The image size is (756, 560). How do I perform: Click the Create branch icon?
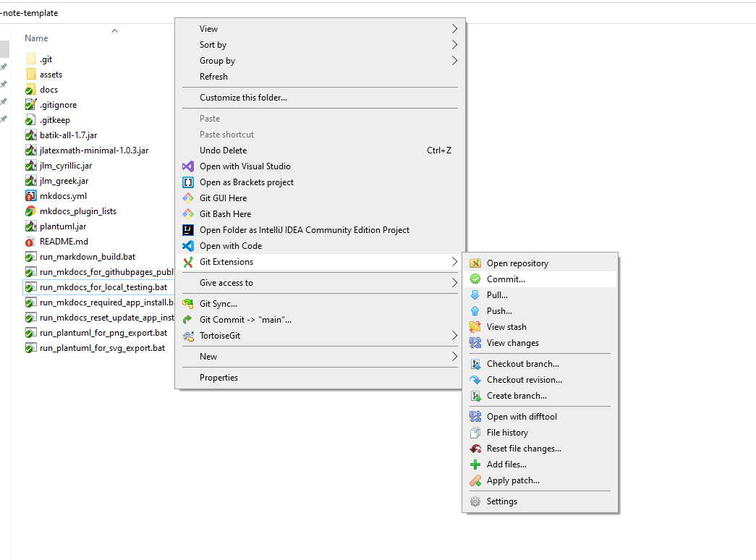point(475,396)
